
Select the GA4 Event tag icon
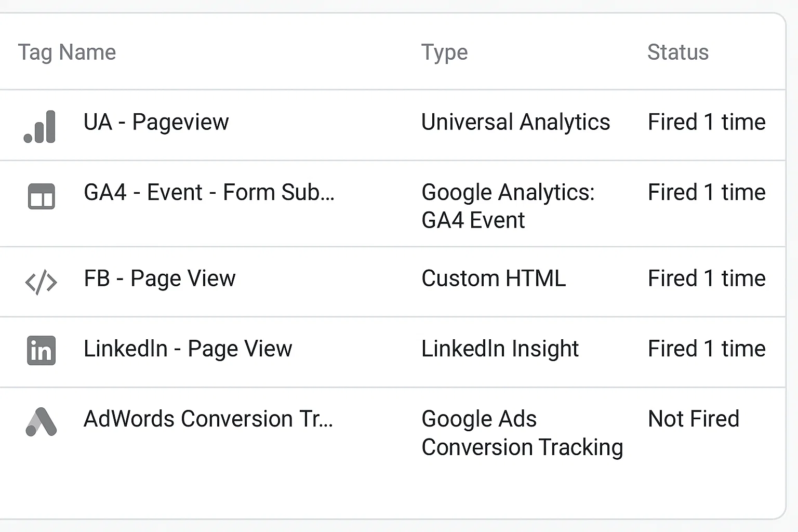(41, 197)
